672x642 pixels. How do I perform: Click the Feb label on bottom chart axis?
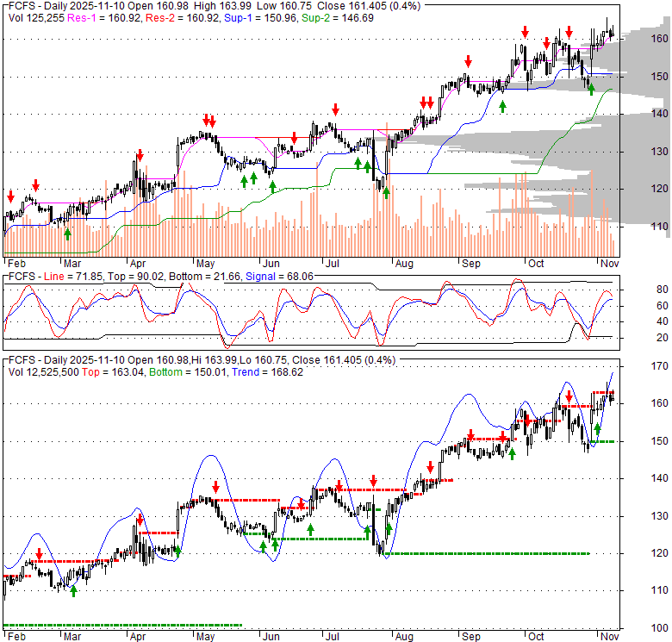[x=16, y=637]
